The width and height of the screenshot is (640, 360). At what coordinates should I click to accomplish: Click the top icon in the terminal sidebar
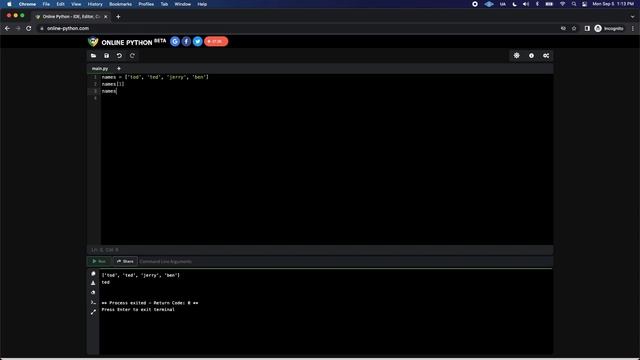pos(93,274)
